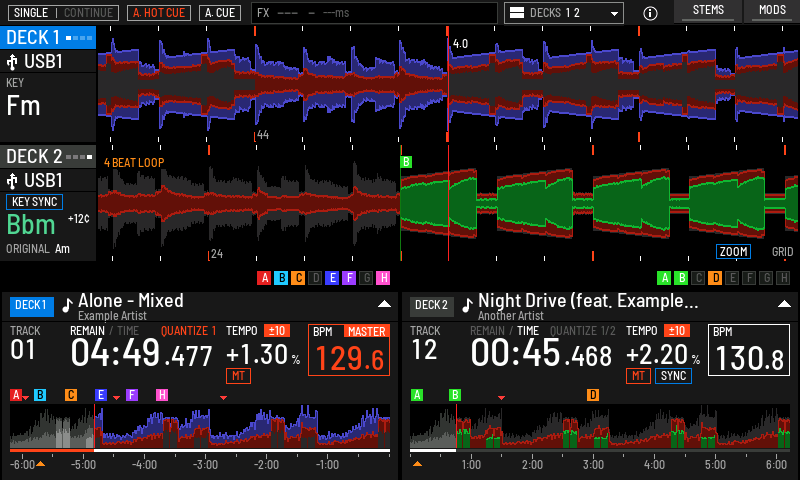Click hot cue D marker above Deck 2 overview
Viewport: 800px width, 480px height.
point(593,395)
